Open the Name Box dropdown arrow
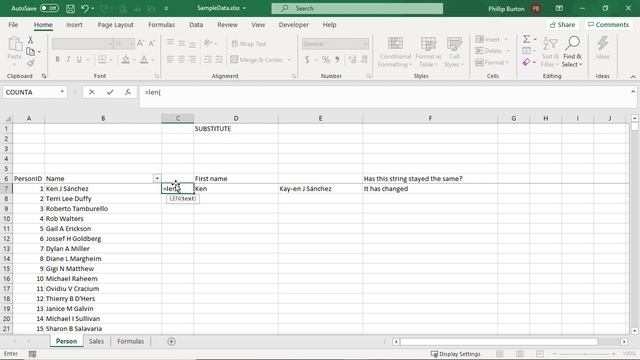Screen dimensions: 640x360 [62, 92]
